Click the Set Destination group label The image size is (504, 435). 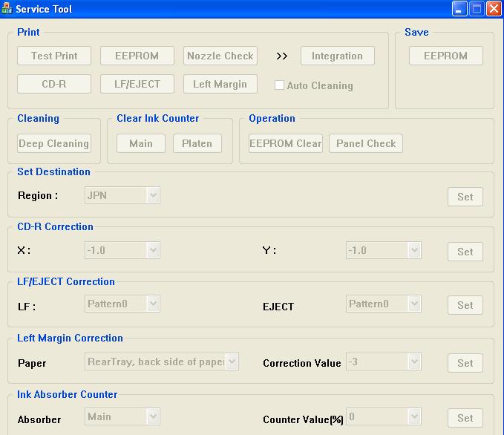[x=53, y=171]
